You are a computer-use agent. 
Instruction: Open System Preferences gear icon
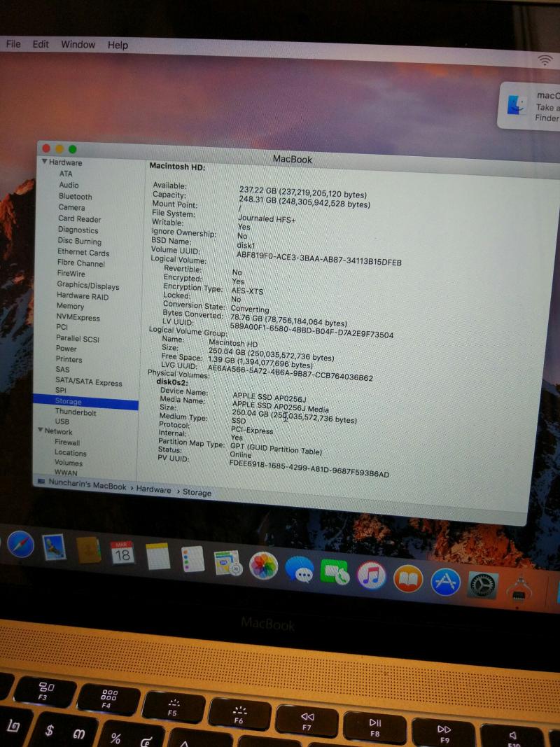click(x=482, y=584)
